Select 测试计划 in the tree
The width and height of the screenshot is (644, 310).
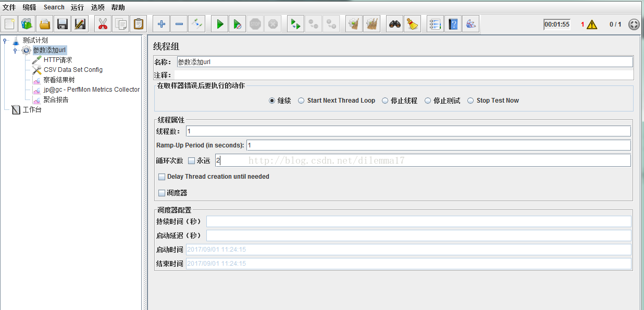click(35, 40)
